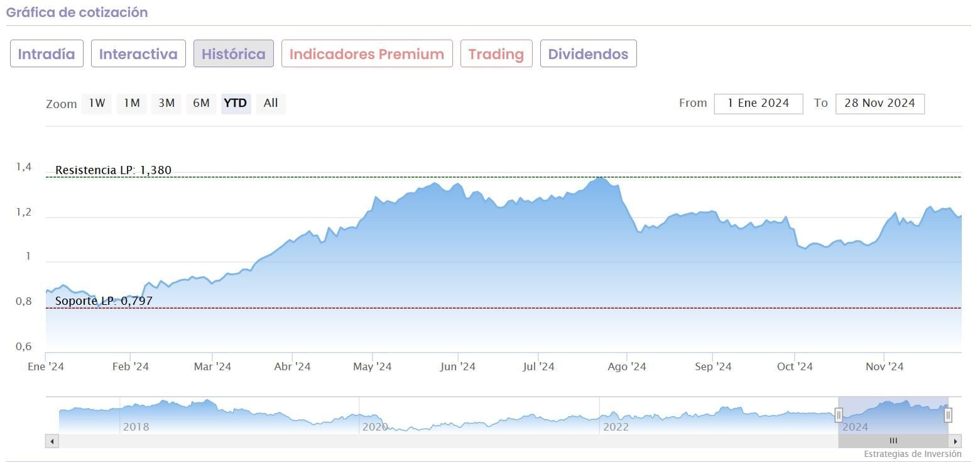Select the Histórica tab
This screenshot has height=462, width=980.
coord(234,54)
